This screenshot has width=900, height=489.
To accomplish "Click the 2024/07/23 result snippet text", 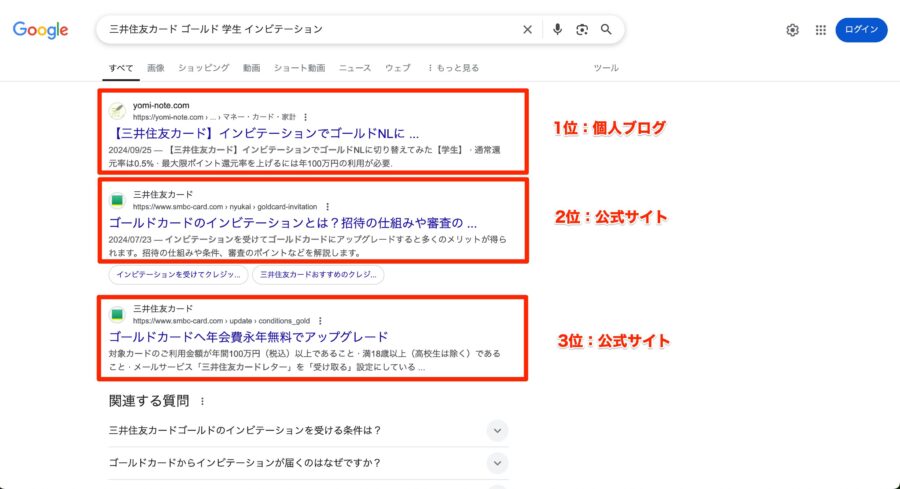I will pyautogui.click(x=308, y=246).
